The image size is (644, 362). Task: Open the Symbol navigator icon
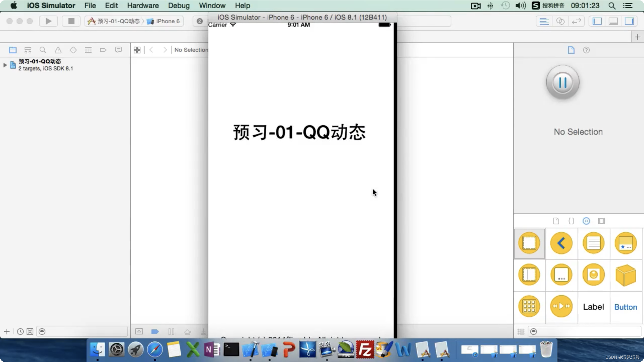point(28,50)
